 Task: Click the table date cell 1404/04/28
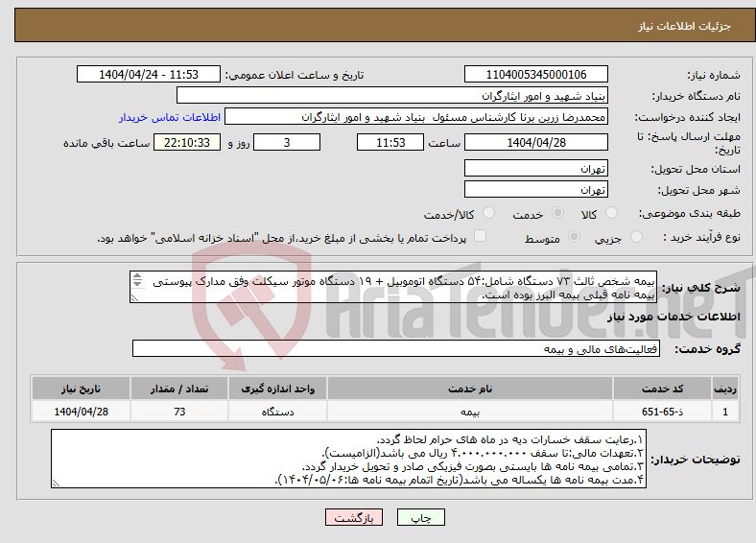click(x=81, y=412)
